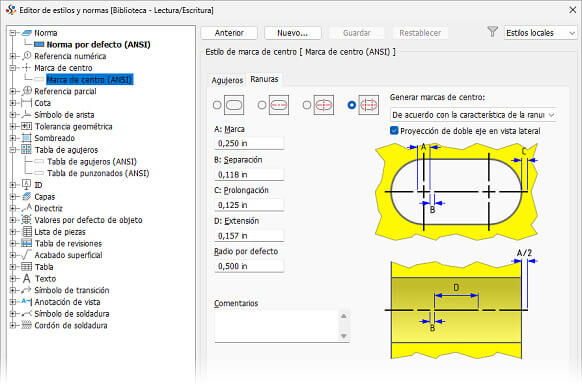The width and height of the screenshot is (582, 385).
Task: Collapse the Norma tree node
Action: tap(13, 33)
